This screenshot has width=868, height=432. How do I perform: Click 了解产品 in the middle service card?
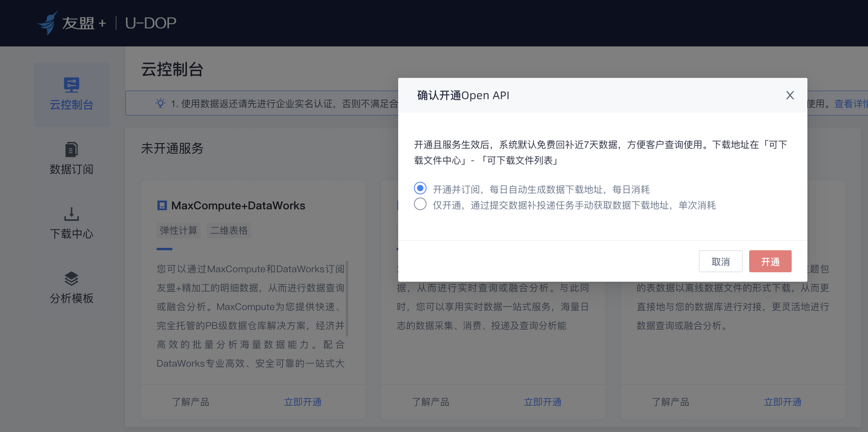pyautogui.click(x=431, y=402)
